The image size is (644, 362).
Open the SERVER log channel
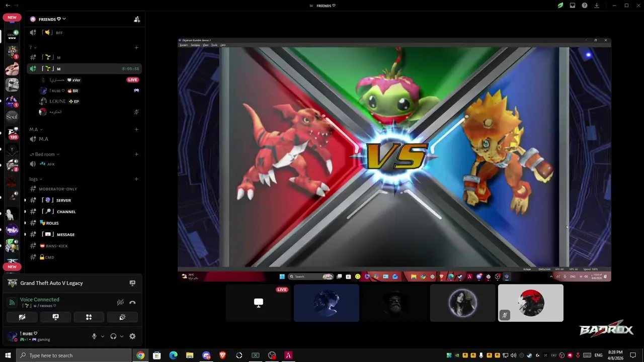pos(84,200)
